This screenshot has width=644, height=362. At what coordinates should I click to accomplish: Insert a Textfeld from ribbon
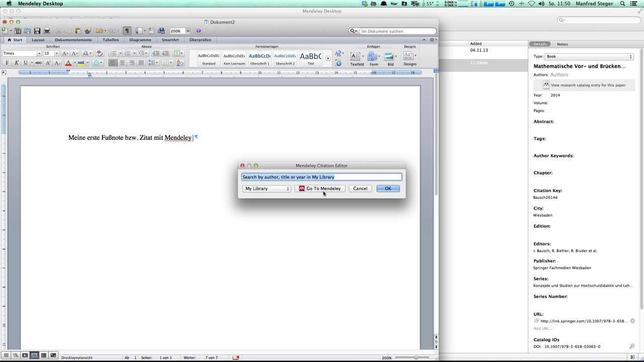pyautogui.click(x=357, y=58)
